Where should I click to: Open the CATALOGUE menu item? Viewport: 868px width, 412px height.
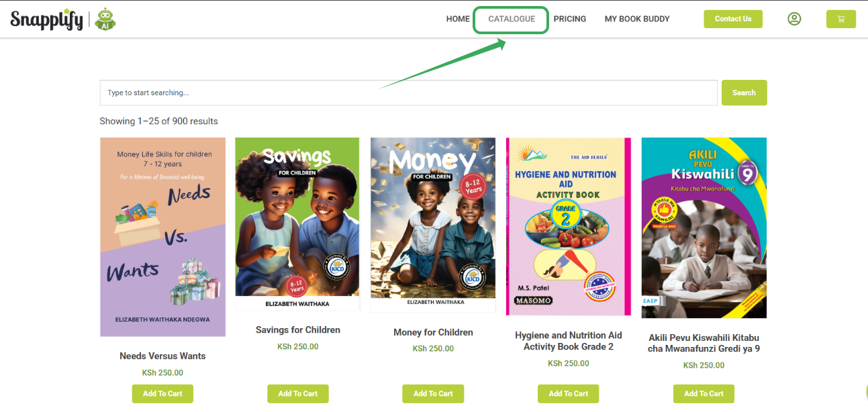(512, 19)
